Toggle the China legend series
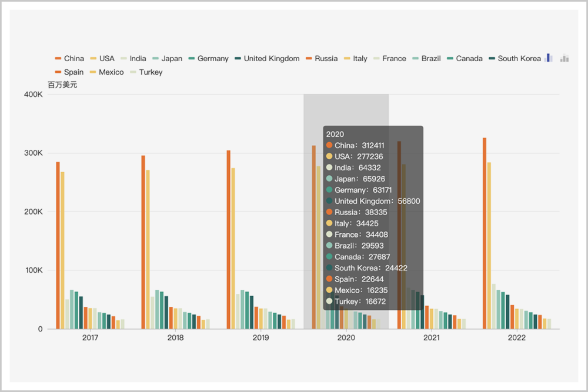 click(x=69, y=58)
